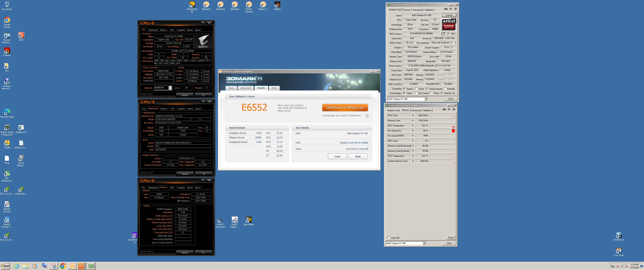This screenshot has width=644, height=270.
Task: Expand the GPU Load sensor dropdown
Action: (x=413, y=141)
